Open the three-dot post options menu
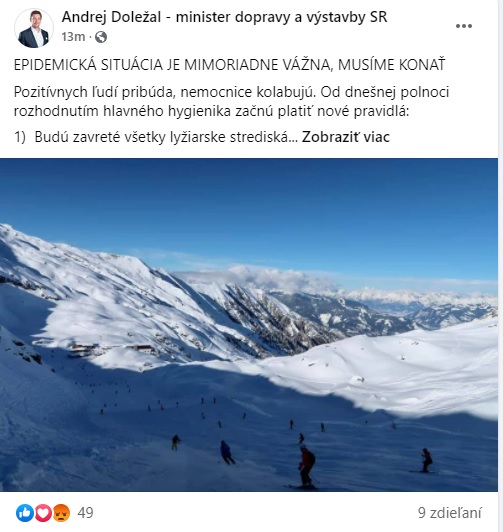Viewport: 503px width, 532px height. pos(464,26)
